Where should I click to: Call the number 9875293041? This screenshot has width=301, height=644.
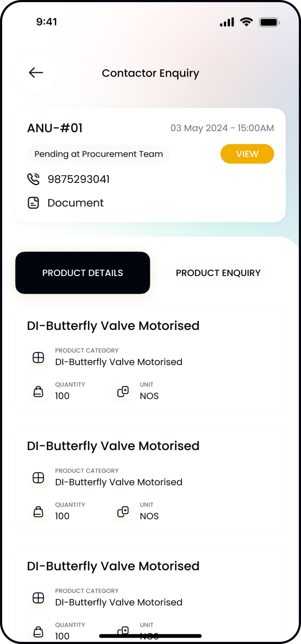tap(79, 179)
